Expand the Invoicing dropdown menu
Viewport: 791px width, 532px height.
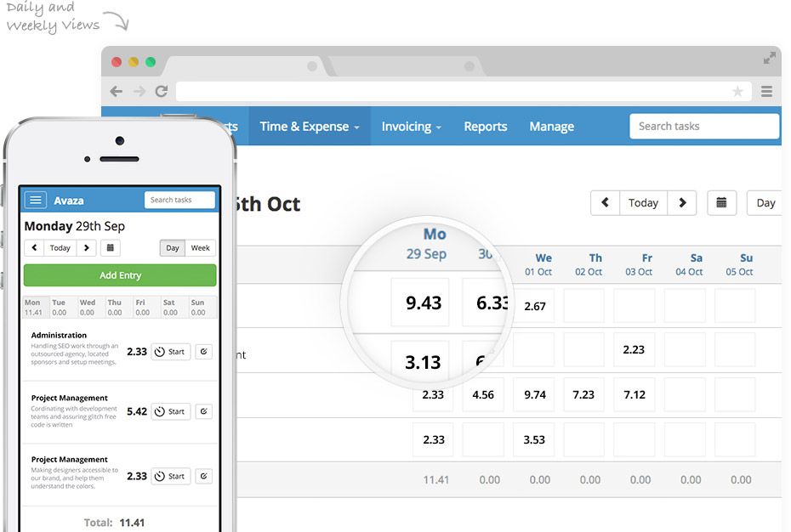point(411,126)
